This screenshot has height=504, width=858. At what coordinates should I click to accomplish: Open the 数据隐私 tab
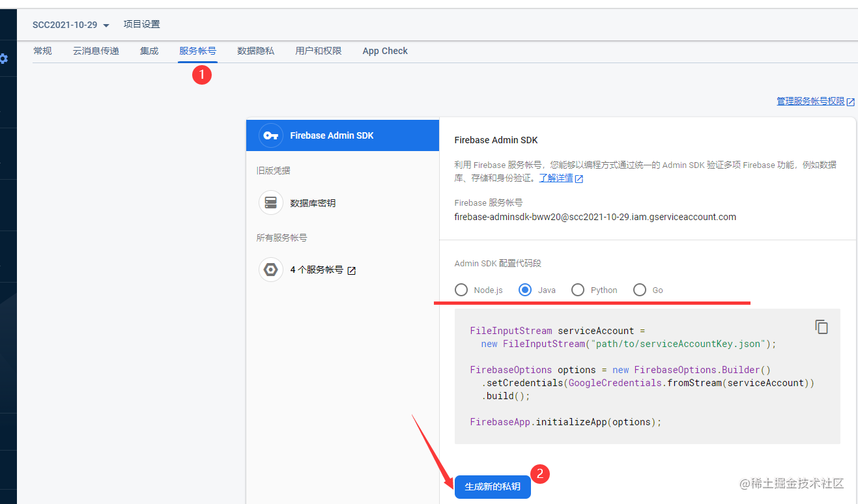pyautogui.click(x=255, y=50)
